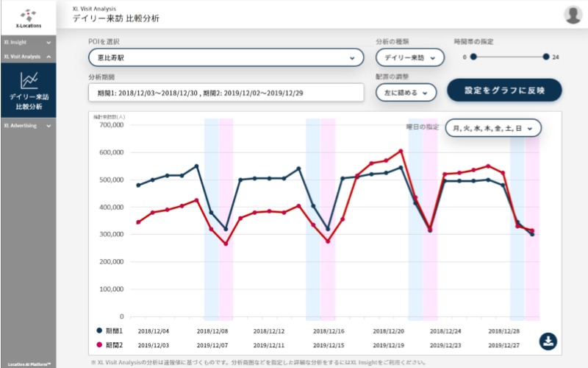
Task: Click the 分析期間 date range field
Action: [x=226, y=93]
